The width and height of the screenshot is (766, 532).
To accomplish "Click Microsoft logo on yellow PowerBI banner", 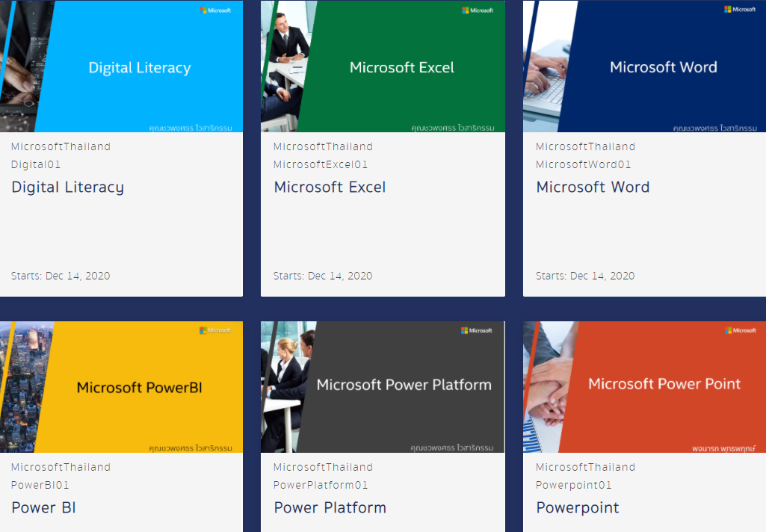I will tap(215, 330).
